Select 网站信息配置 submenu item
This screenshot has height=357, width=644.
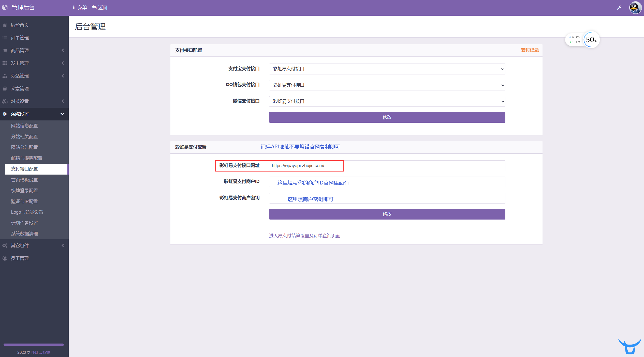[36, 126]
